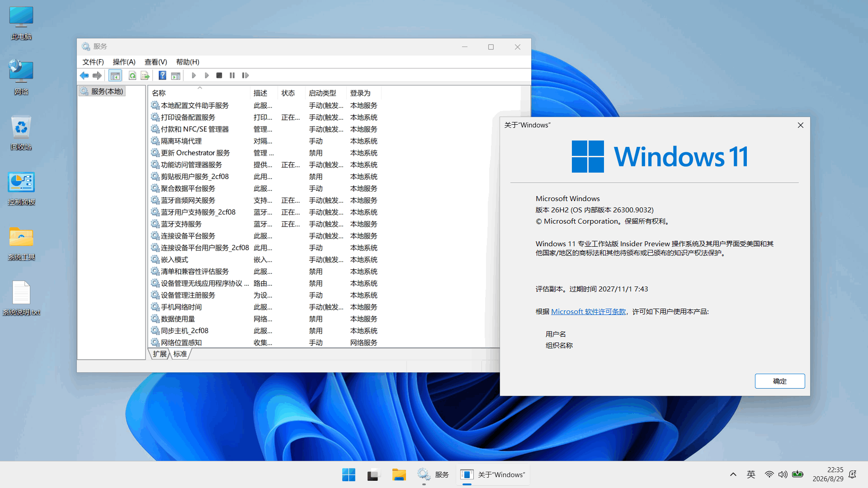Select the 网络位置感知 service row
The width and height of the screenshot is (868, 488).
pyautogui.click(x=265, y=343)
